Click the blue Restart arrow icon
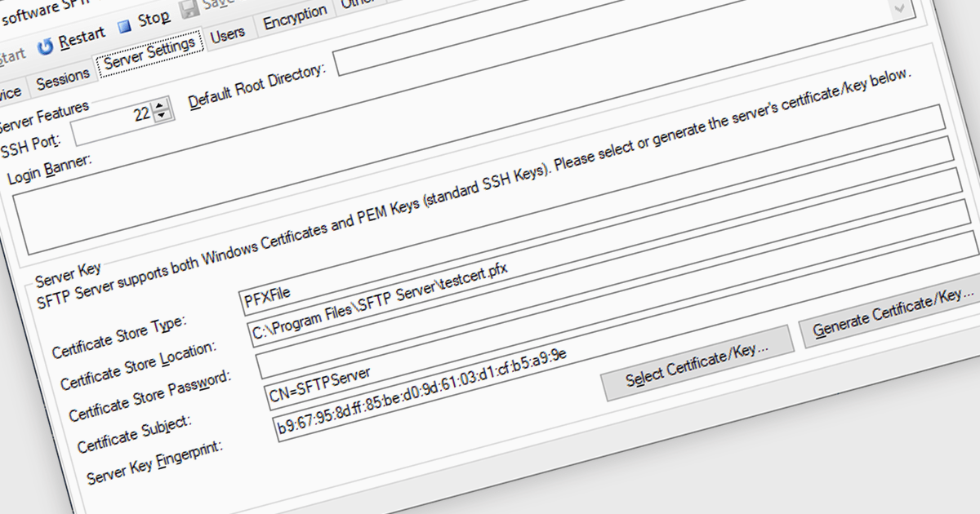 click(46, 47)
